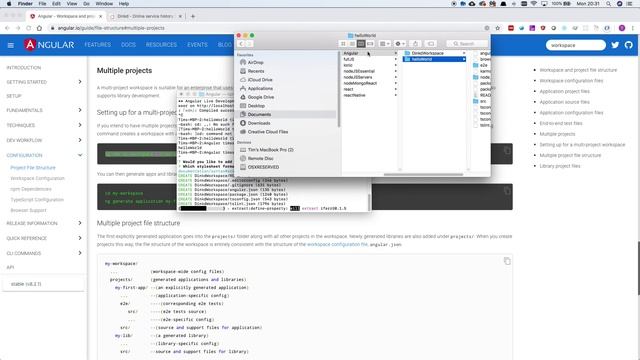Expand CLI Commands docs section
The width and height of the screenshot is (640, 360).
pyautogui.click(x=80, y=253)
